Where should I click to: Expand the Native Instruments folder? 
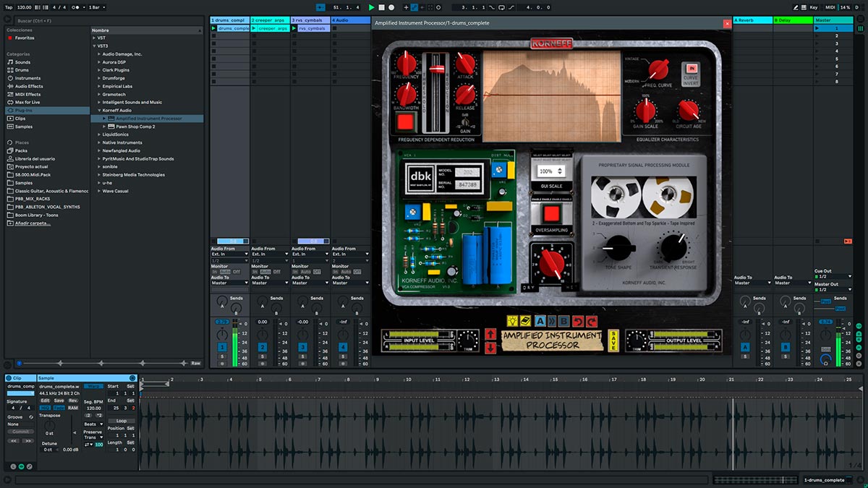point(98,142)
